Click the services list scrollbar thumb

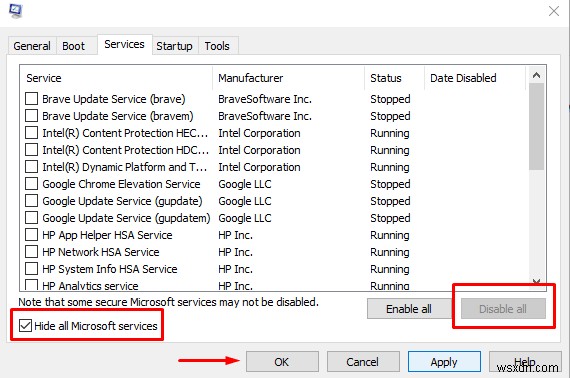(536, 126)
